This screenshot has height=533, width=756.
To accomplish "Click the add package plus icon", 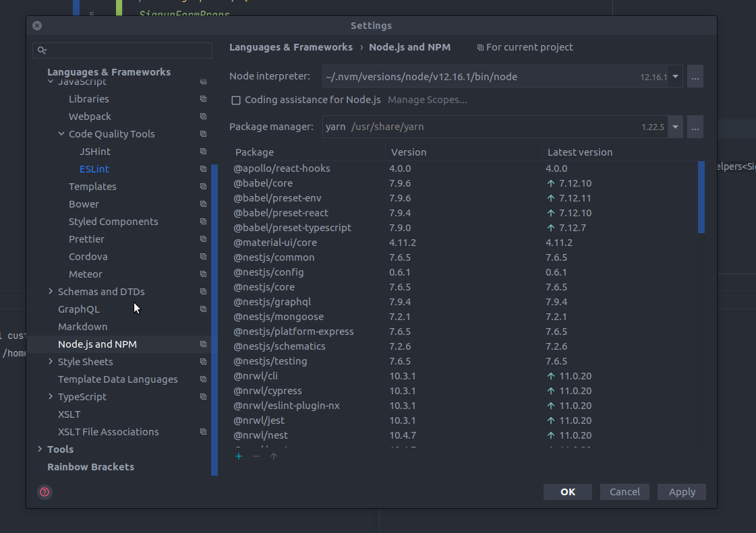I will pos(239,456).
